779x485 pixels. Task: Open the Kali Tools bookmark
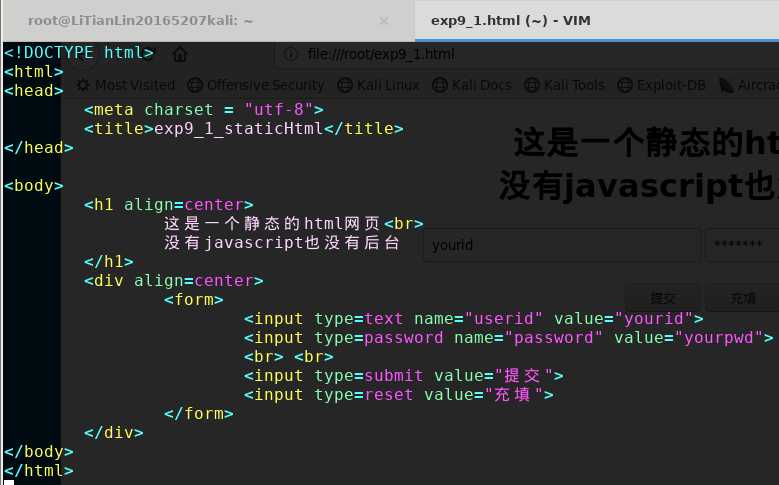pyautogui.click(x=564, y=85)
